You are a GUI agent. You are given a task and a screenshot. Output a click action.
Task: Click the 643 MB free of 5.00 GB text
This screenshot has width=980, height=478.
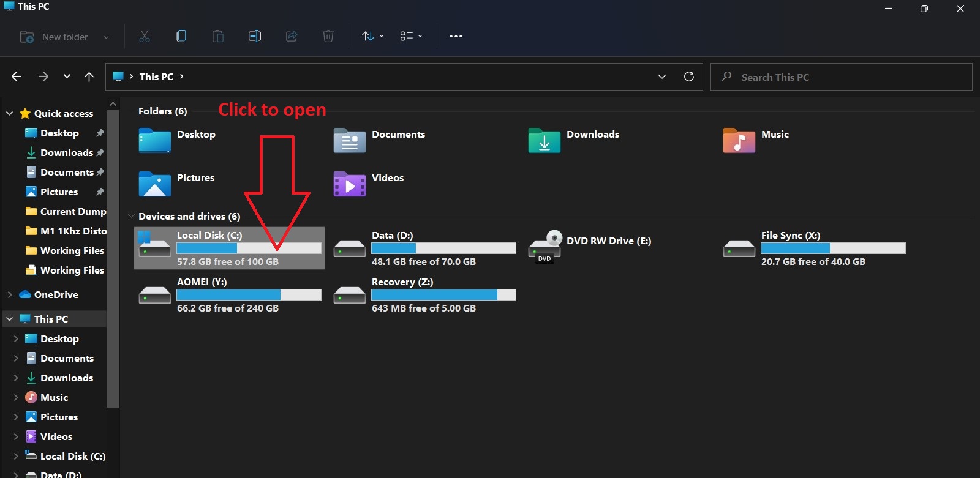point(424,308)
